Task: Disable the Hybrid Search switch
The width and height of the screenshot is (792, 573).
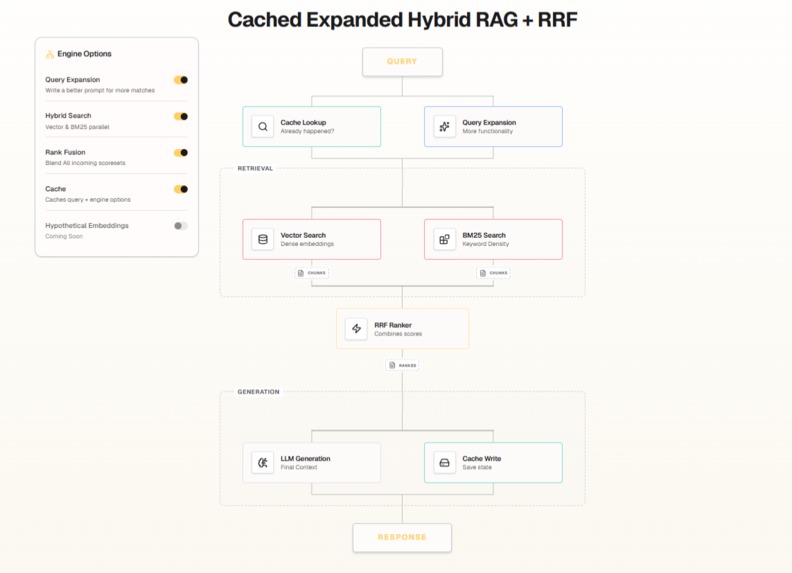Action: [x=181, y=116]
